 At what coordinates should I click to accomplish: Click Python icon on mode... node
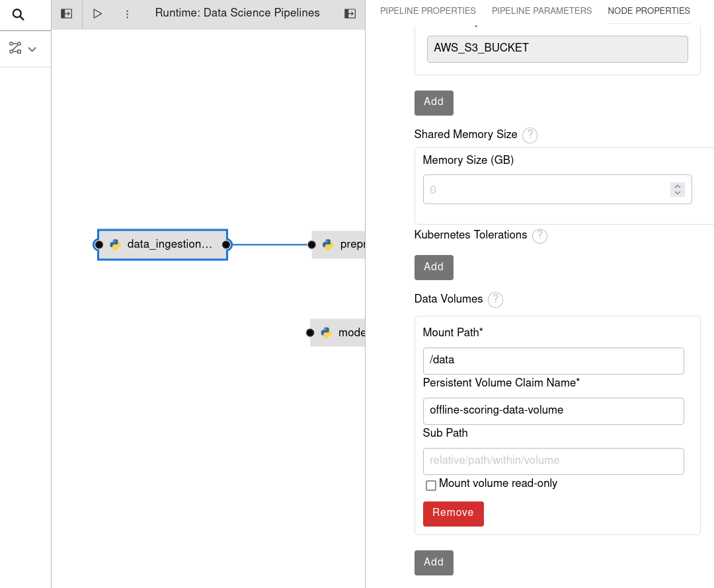(326, 332)
